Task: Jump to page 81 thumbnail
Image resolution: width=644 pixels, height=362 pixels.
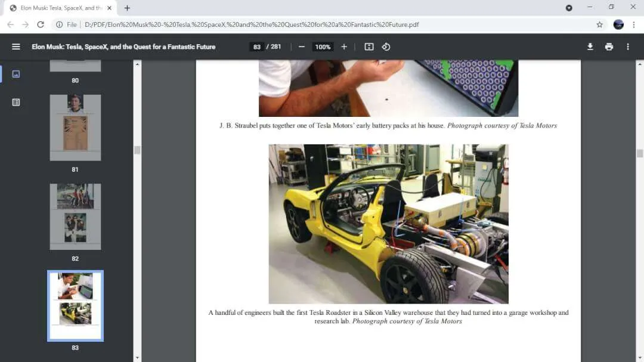Action: [x=75, y=128]
